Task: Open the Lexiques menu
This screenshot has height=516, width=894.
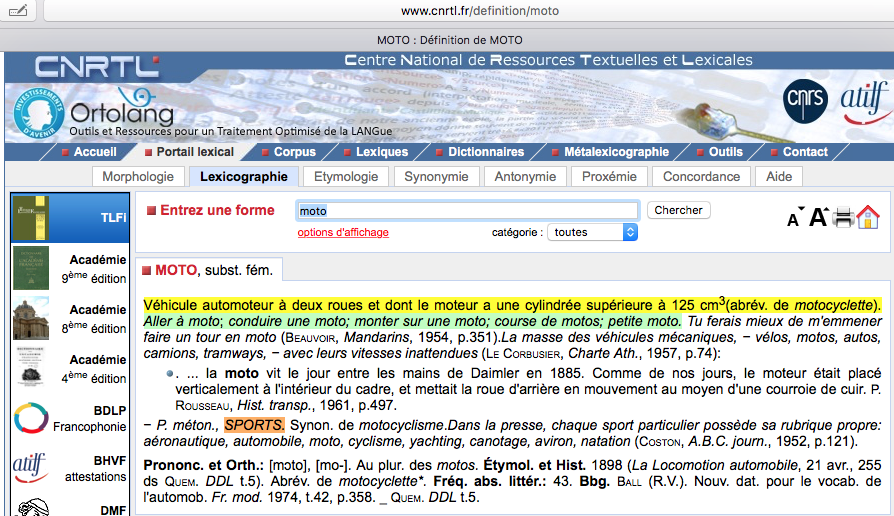Action: (x=376, y=152)
